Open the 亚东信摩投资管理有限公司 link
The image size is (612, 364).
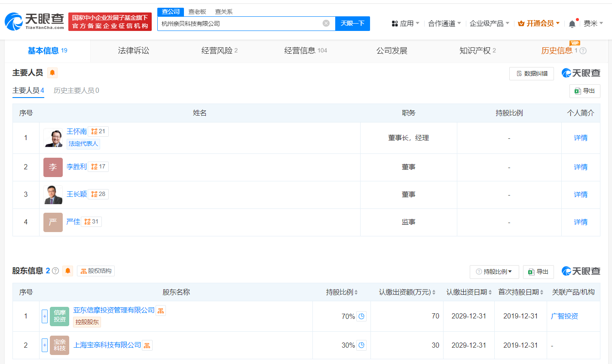[x=114, y=310]
